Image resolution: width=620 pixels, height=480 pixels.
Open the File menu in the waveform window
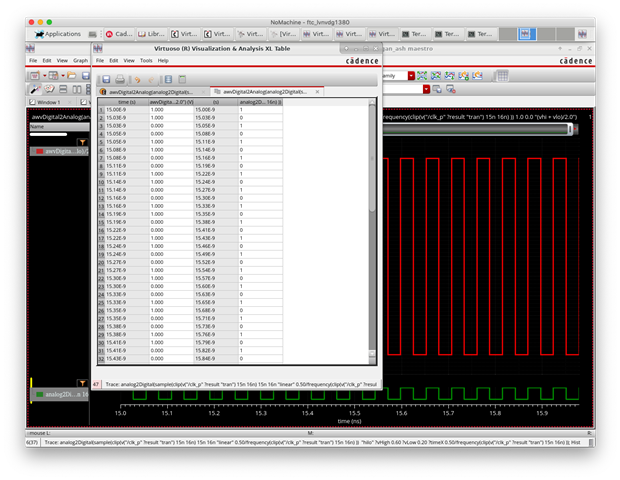33,60
